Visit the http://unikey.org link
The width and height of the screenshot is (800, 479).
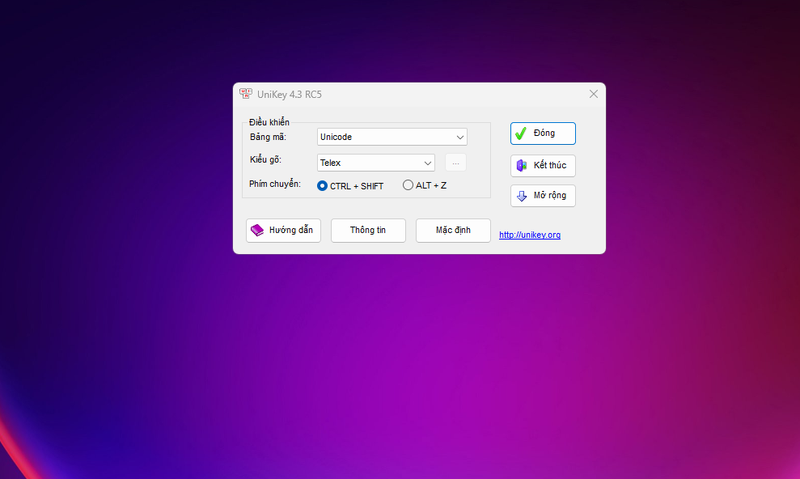tap(530, 235)
